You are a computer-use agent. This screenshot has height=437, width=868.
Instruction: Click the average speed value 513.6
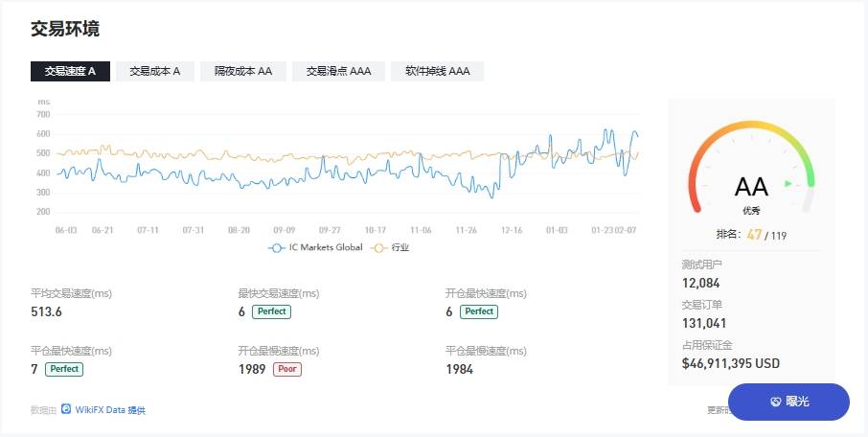(47, 311)
